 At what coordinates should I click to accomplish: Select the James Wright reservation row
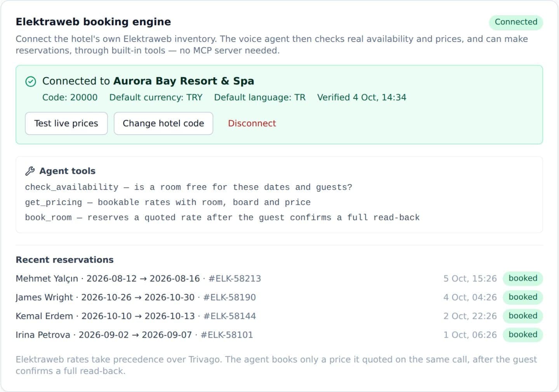pyautogui.click(x=279, y=297)
